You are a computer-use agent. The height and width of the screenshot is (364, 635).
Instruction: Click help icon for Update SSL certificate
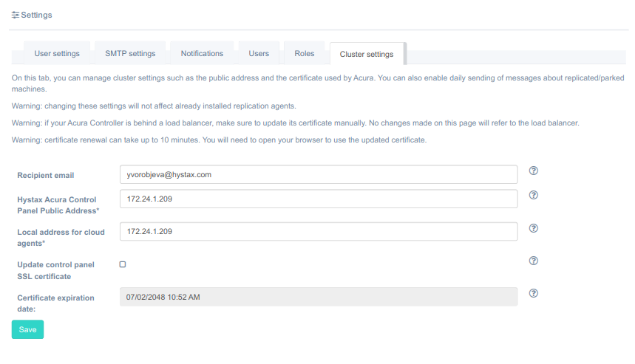point(534,261)
